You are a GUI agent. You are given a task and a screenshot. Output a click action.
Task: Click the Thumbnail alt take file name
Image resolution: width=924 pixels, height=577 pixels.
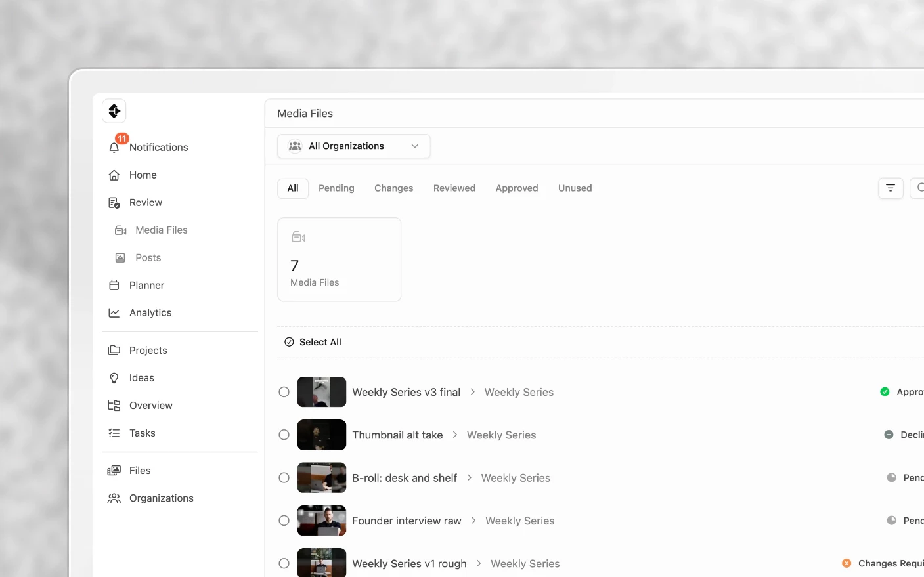pyautogui.click(x=397, y=435)
